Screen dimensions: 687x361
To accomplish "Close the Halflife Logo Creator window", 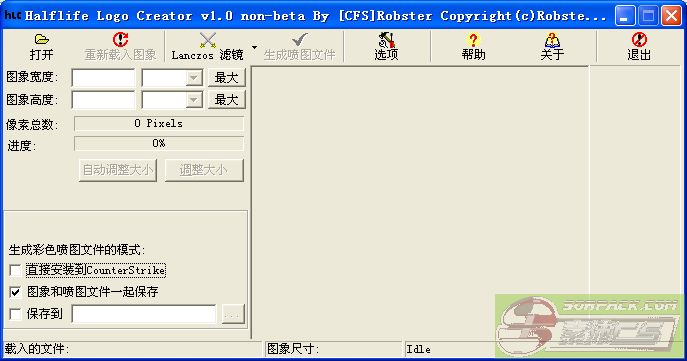I will [x=672, y=16].
